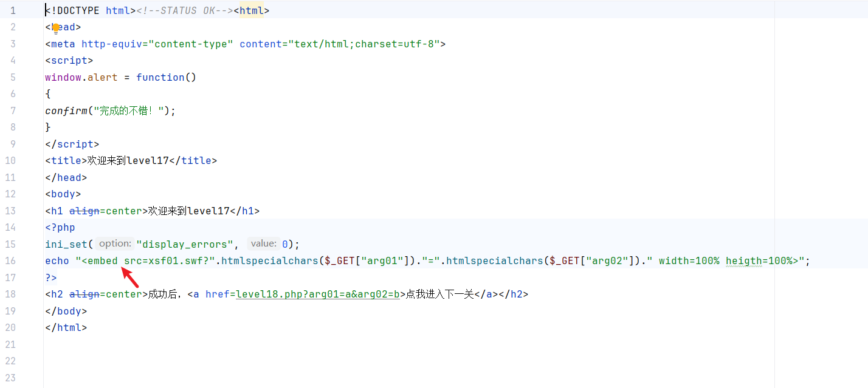The image size is (868, 388).
Task: Click the 'option:' parameter hint label
Action: [115, 243]
